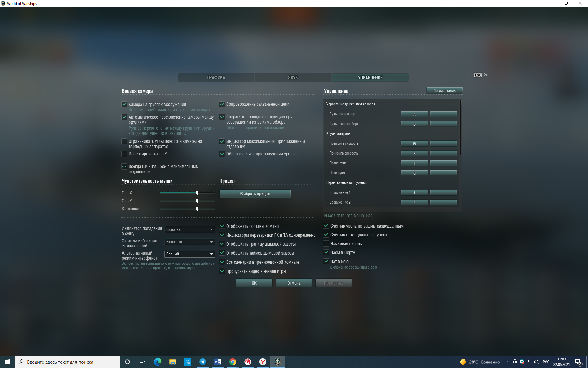Viewport: 588px width, 368px height.
Task: Toggle the Языковая панель checkbox
Action: (326, 244)
